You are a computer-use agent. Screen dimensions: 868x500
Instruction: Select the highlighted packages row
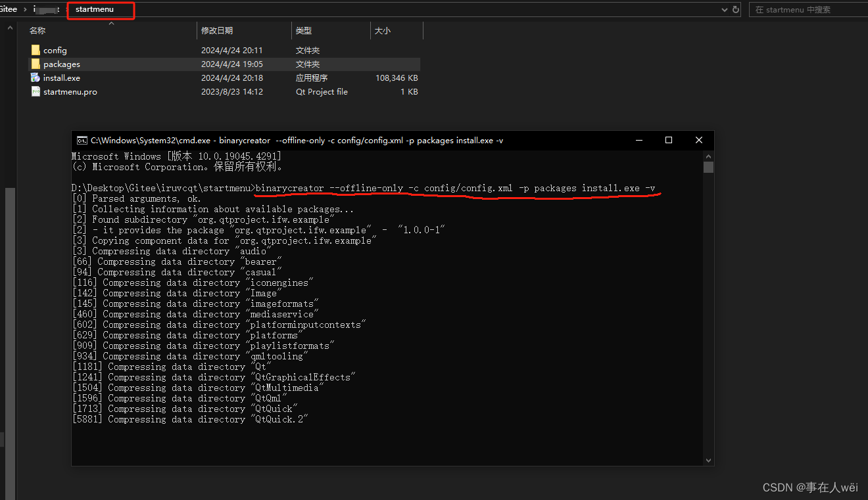coord(132,64)
